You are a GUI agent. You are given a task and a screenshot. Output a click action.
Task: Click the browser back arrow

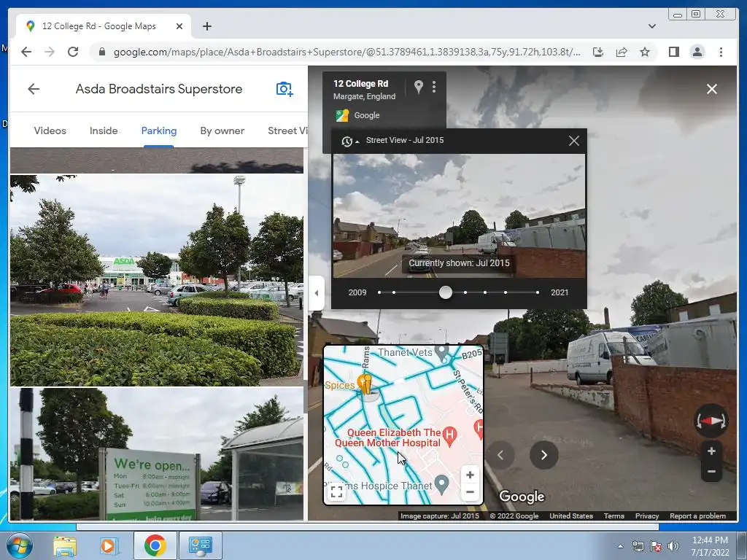point(26,52)
